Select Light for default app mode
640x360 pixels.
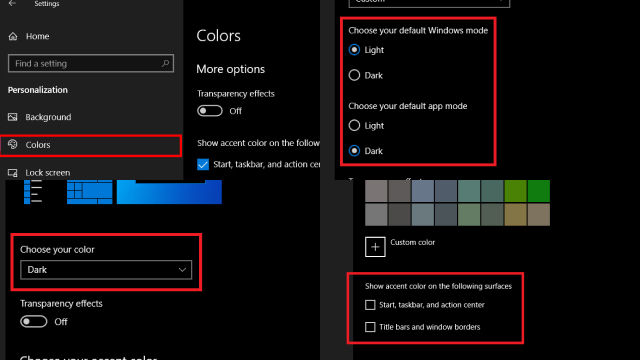pyautogui.click(x=354, y=125)
